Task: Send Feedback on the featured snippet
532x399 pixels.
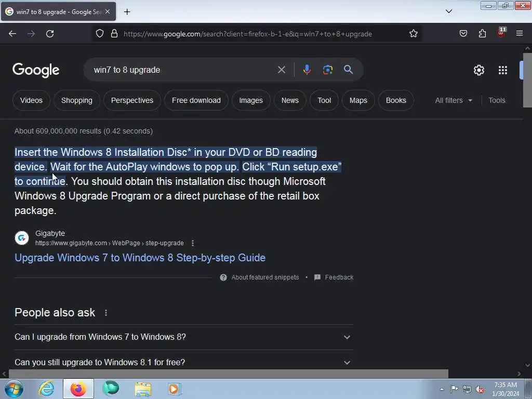Action: [334, 277]
